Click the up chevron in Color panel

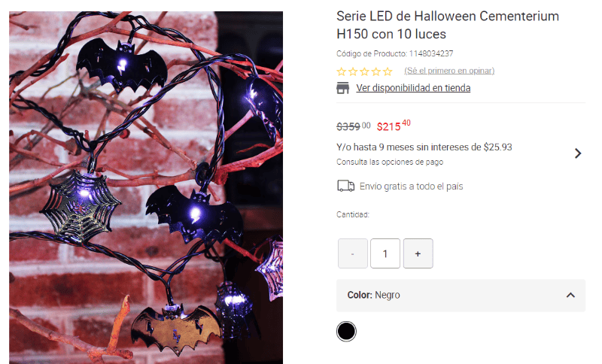pyautogui.click(x=570, y=295)
